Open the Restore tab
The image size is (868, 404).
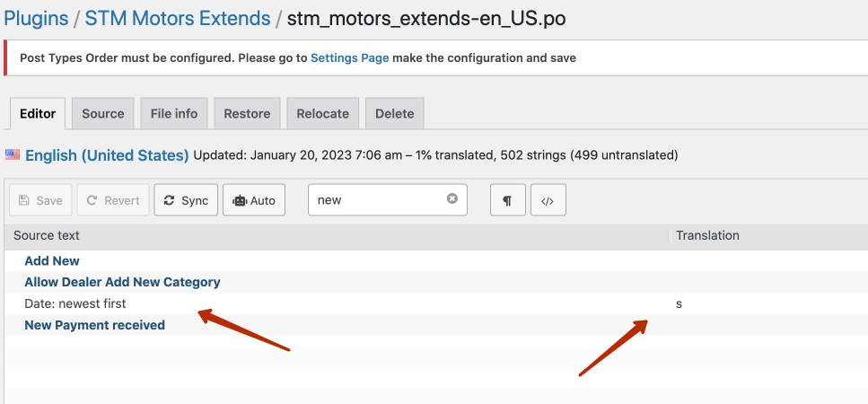247,114
